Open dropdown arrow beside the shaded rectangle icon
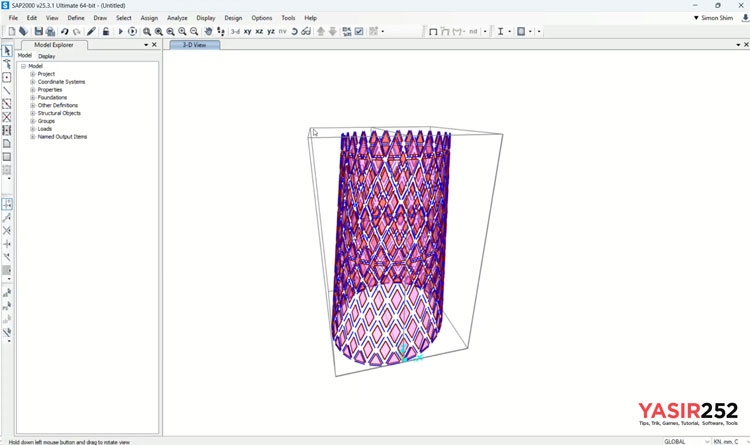This screenshot has width=750, height=445. (530, 32)
